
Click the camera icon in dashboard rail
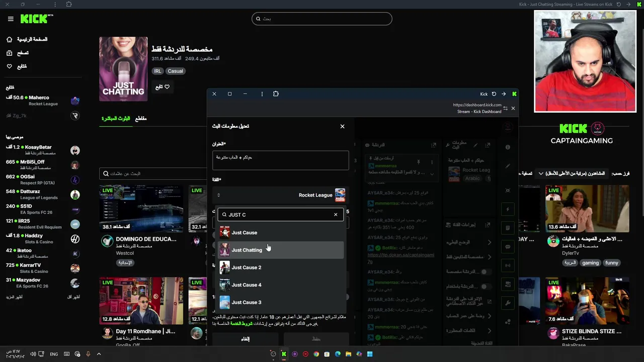click(x=508, y=284)
